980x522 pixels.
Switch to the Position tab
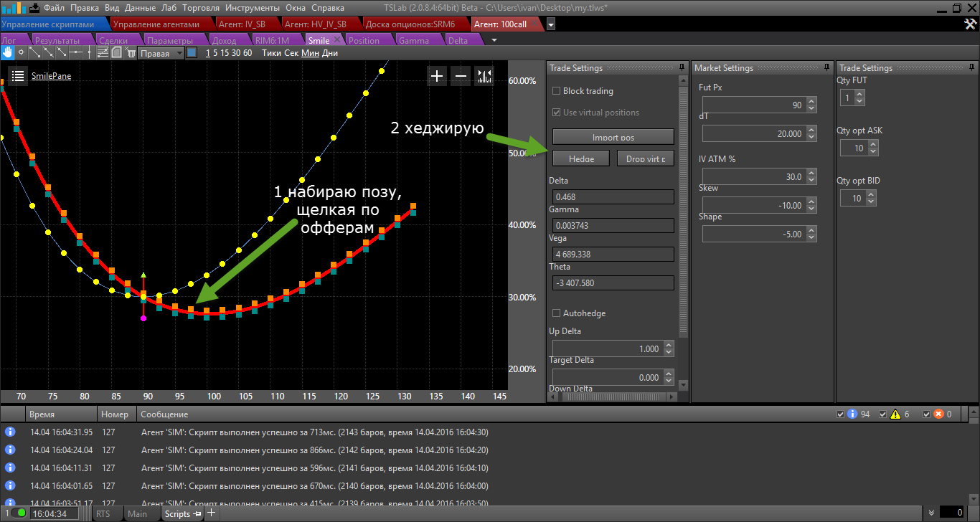(364, 40)
